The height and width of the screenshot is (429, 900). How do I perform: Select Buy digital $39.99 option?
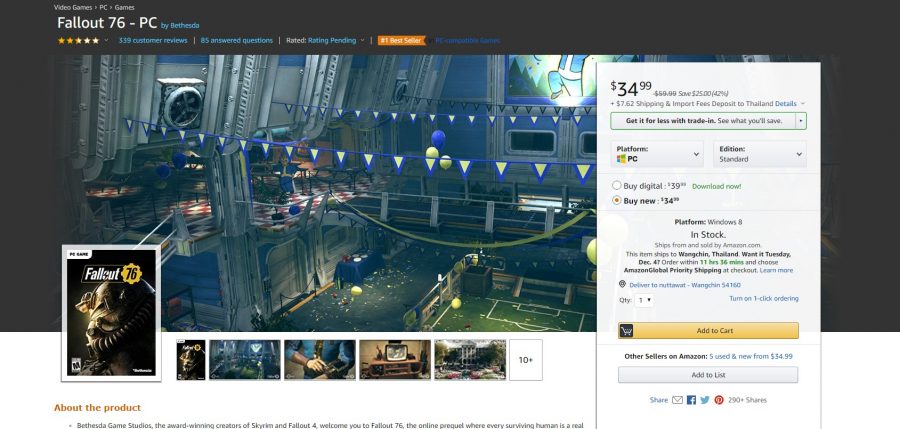(616, 185)
